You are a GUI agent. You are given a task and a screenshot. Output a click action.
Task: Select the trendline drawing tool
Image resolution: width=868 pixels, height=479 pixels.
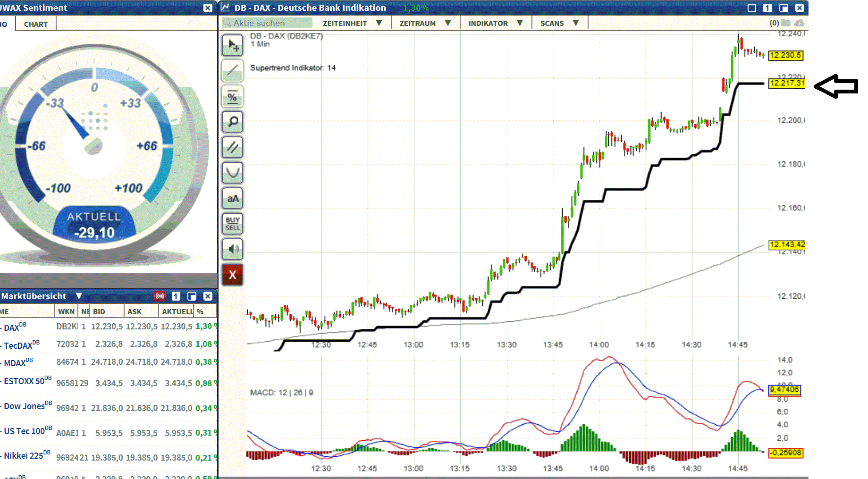tap(232, 71)
